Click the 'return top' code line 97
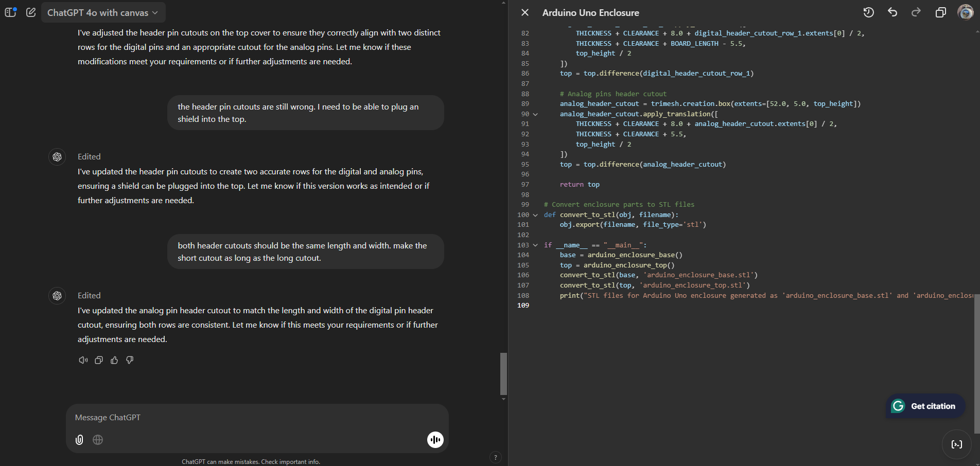This screenshot has width=980, height=466. click(x=580, y=185)
